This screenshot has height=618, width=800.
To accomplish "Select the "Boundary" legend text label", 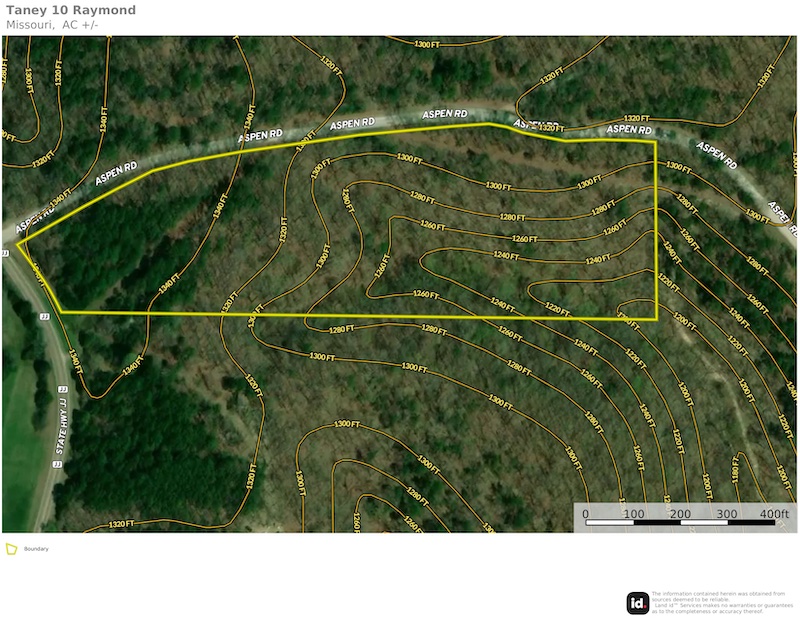I will (36, 549).
